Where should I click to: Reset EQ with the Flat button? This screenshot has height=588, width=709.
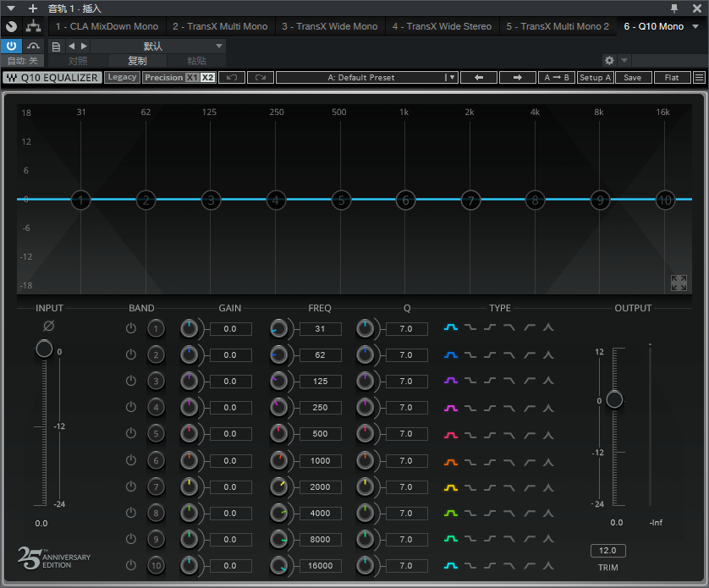pos(672,77)
